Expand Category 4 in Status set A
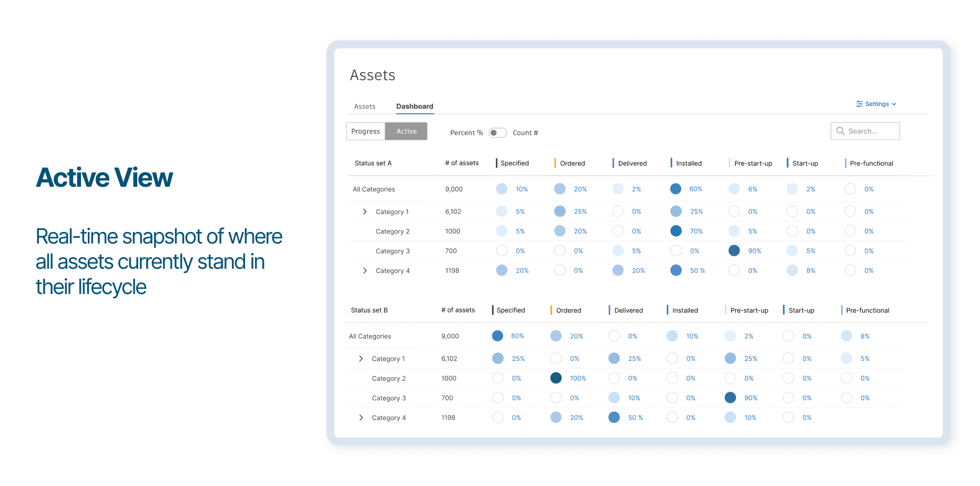 [x=364, y=270]
